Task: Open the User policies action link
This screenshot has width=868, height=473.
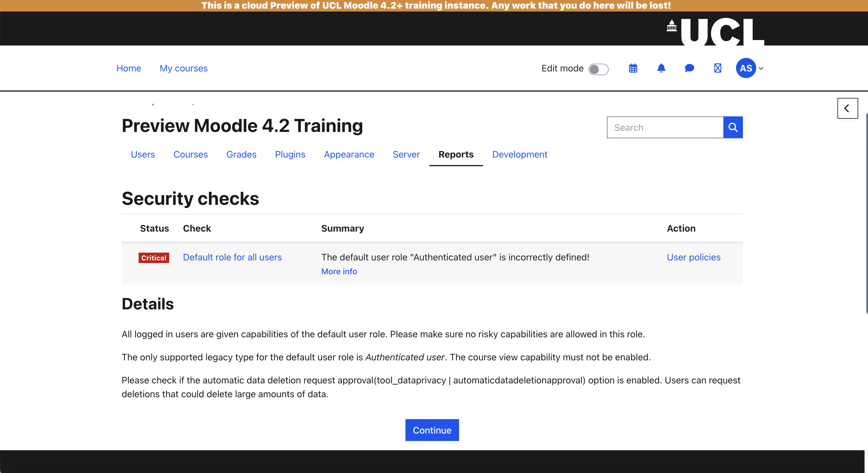Action: [x=693, y=258]
